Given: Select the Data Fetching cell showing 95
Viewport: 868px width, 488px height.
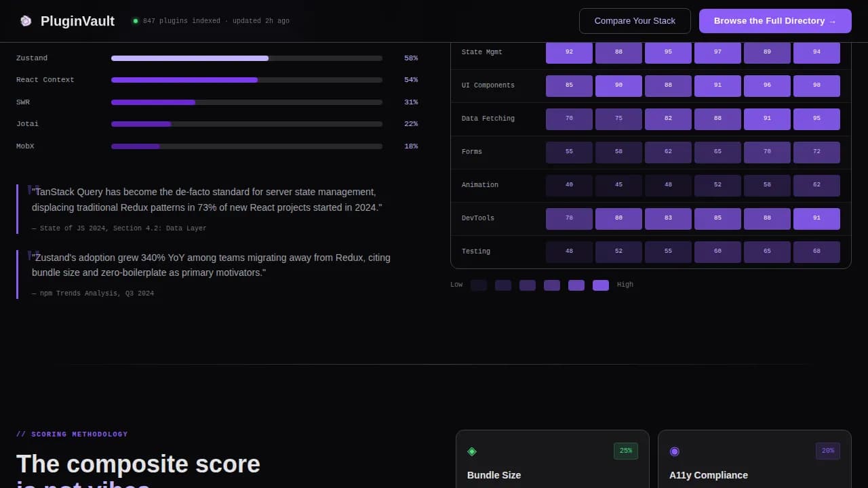Looking at the screenshot, I should 816,119.
